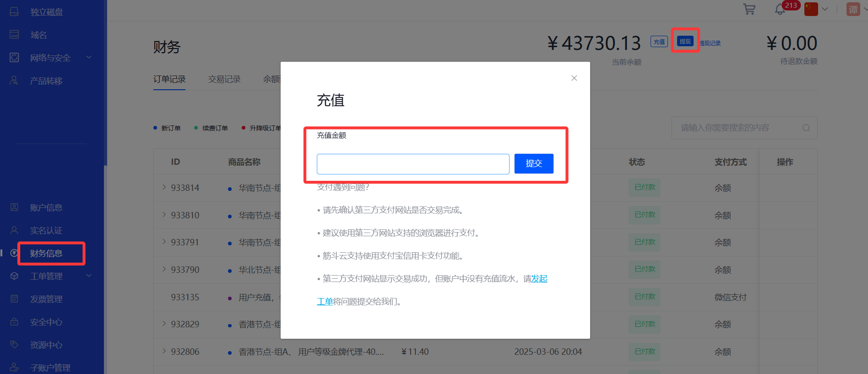Click the 状态 column header
This screenshot has width=868, height=374.
(637, 162)
